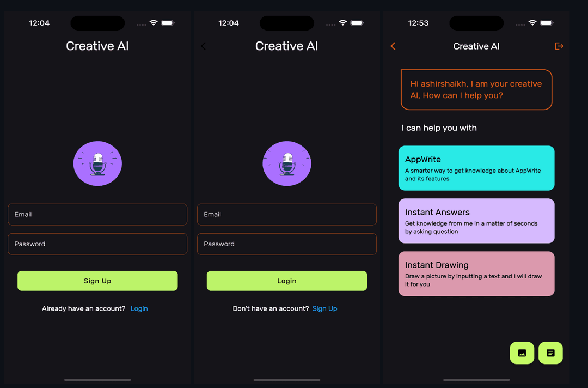Log out using the orange exit icon

point(559,46)
